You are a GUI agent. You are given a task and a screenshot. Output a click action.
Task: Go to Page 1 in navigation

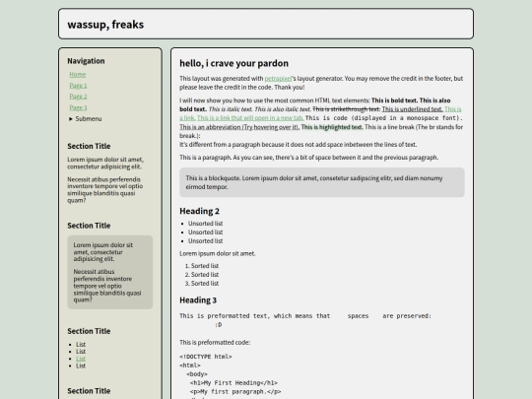pyautogui.click(x=78, y=86)
